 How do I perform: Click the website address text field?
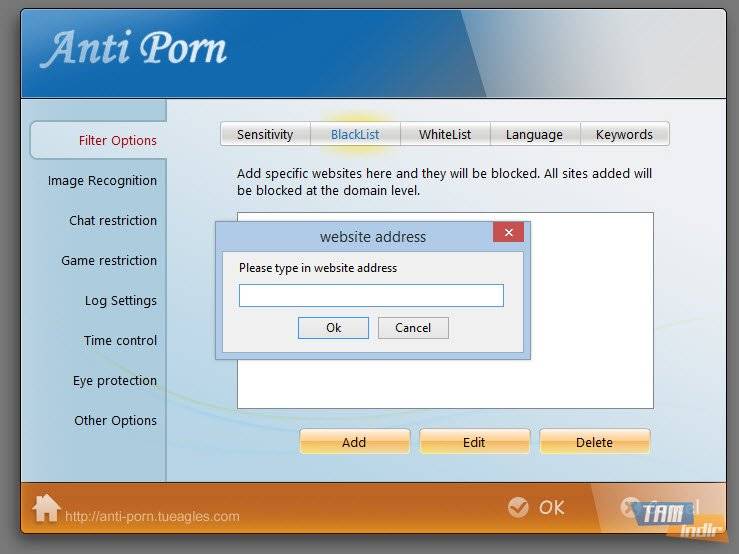click(x=371, y=295)
